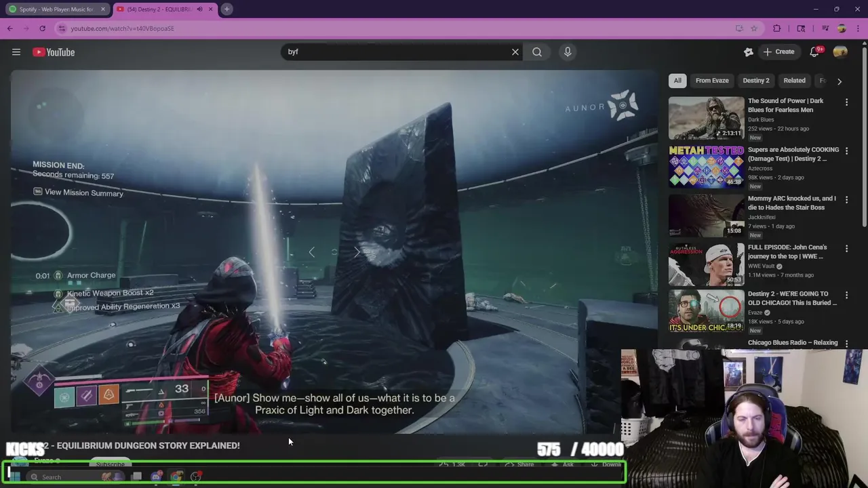The height and width of the screenshot is (488, 868).
Task: Clear the search box with the X icon
Action: coord(515,52)
